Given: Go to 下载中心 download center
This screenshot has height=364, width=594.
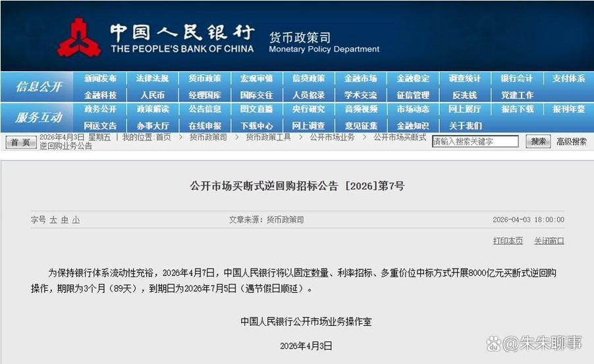Looking at the screenshot, I should 256,125.
